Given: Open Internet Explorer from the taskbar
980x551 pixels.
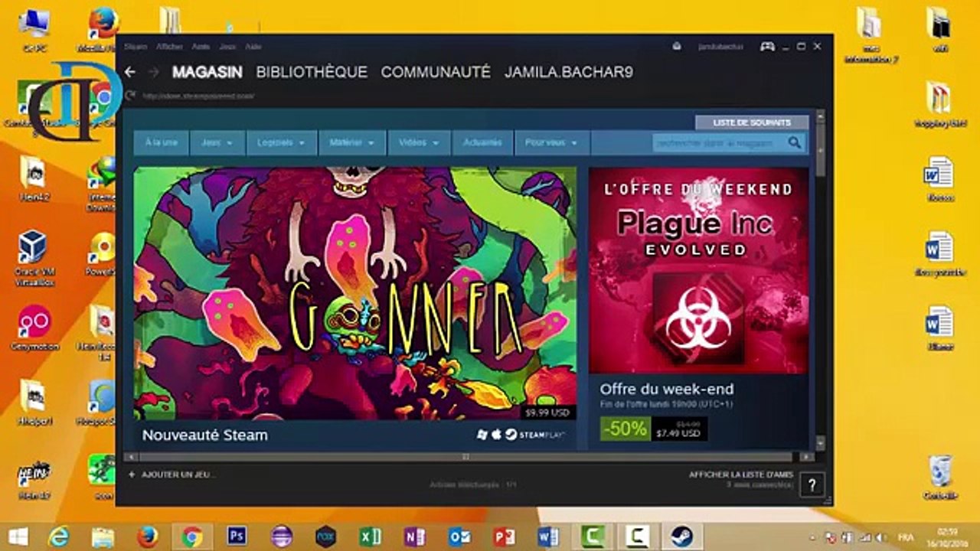Looking at the screenshot, I should pos(58,536).
